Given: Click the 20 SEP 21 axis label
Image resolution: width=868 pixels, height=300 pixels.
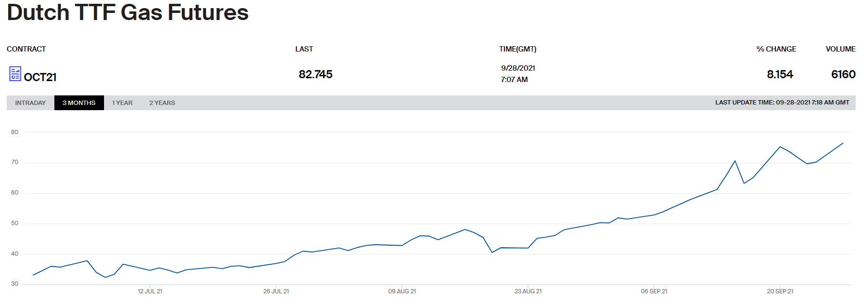Looking at the screenshot, I should 780,291.
